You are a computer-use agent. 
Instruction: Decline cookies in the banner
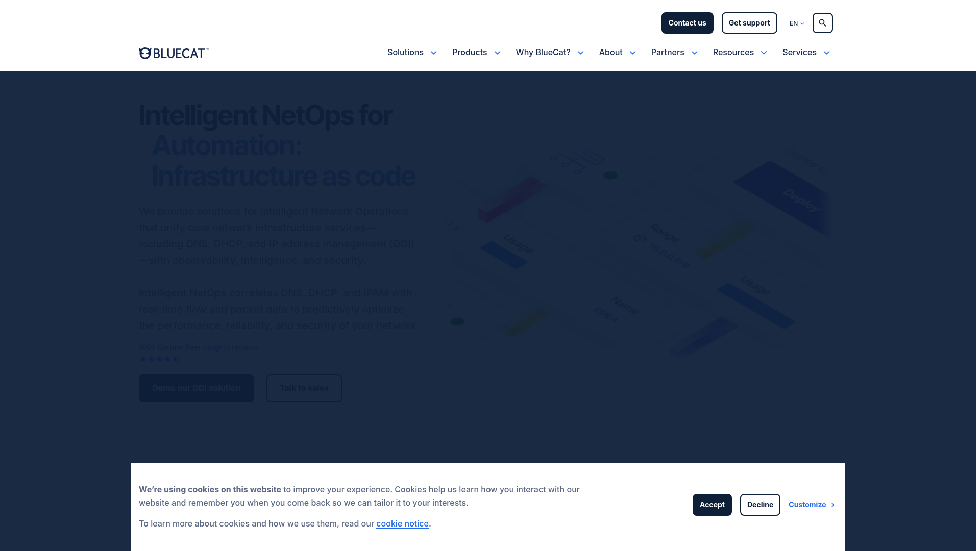[x=759, y=505]
